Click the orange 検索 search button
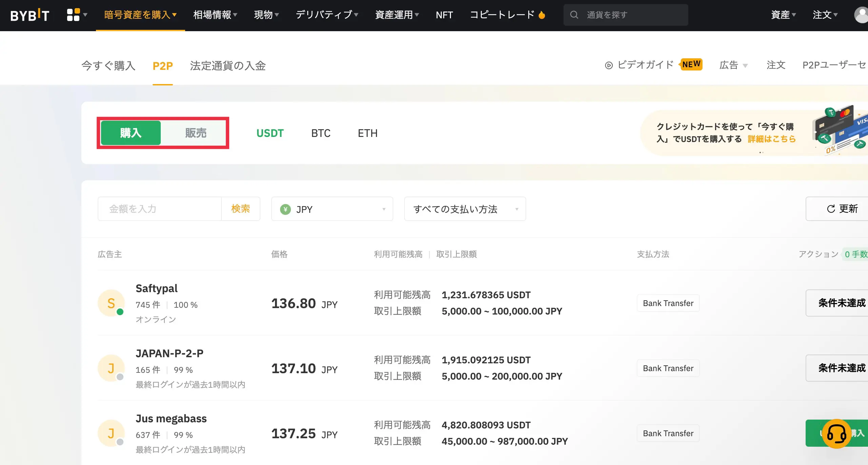 240,209
